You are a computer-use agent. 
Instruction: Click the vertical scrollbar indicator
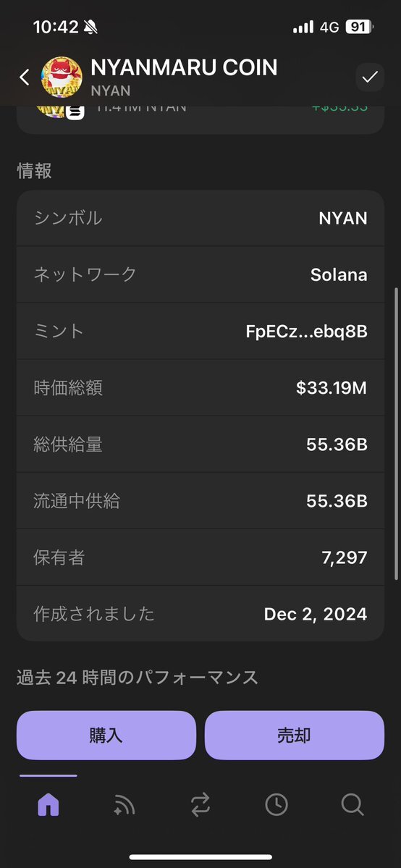[x=396, y=434]
